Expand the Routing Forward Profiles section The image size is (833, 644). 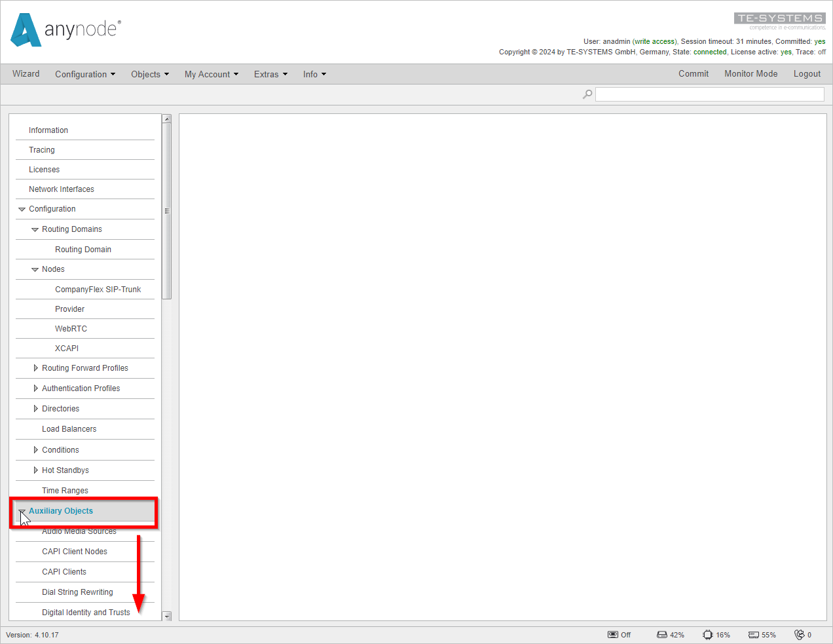pos(37,368)
